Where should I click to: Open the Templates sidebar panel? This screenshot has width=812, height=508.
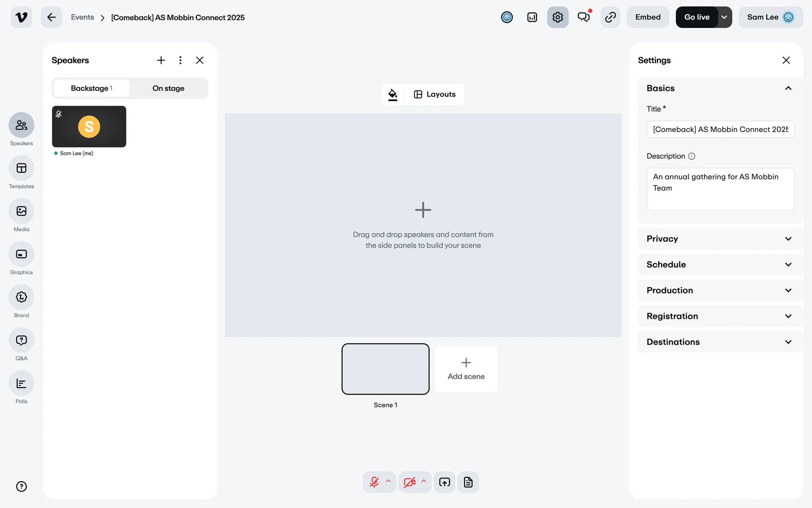coord(21,168)
